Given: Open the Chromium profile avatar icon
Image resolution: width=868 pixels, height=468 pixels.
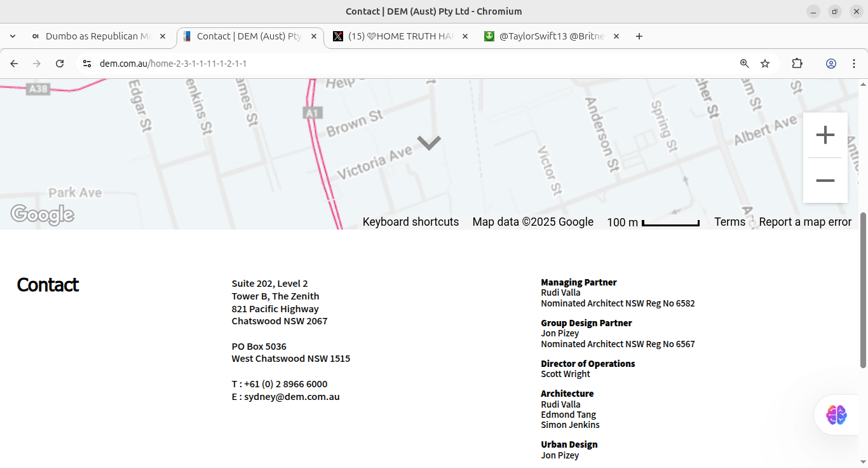Looking at the screenshot, I should pos(831,64).
